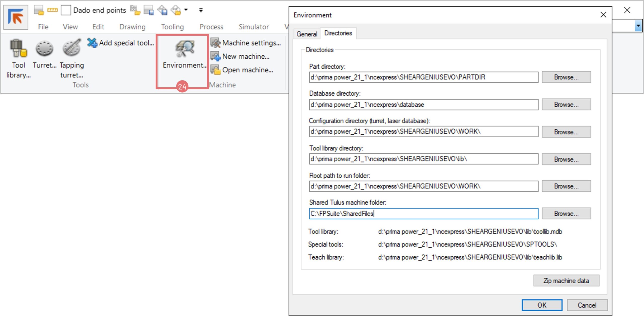The height and width of the screenshot is (316, 644).
Task: Expand the quick access toolbar dropdown arrow
Action: (186, 10)
